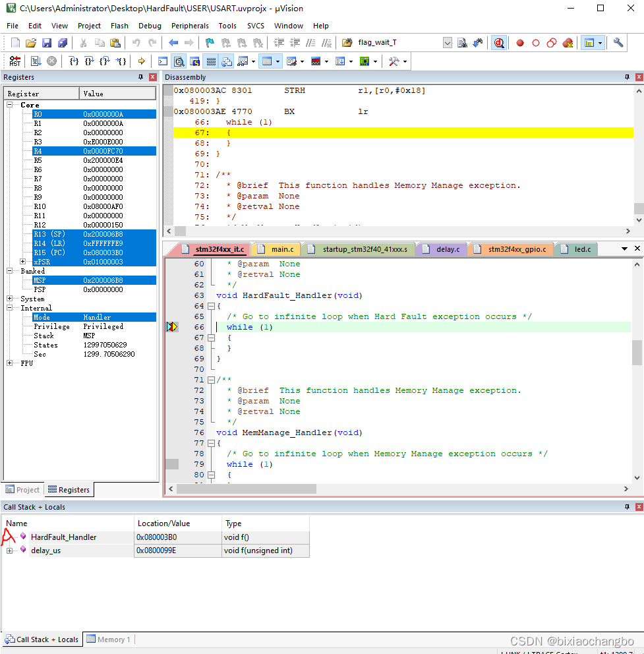Switch to the main.c tab

pyautogui.click(x=276, y=249)
